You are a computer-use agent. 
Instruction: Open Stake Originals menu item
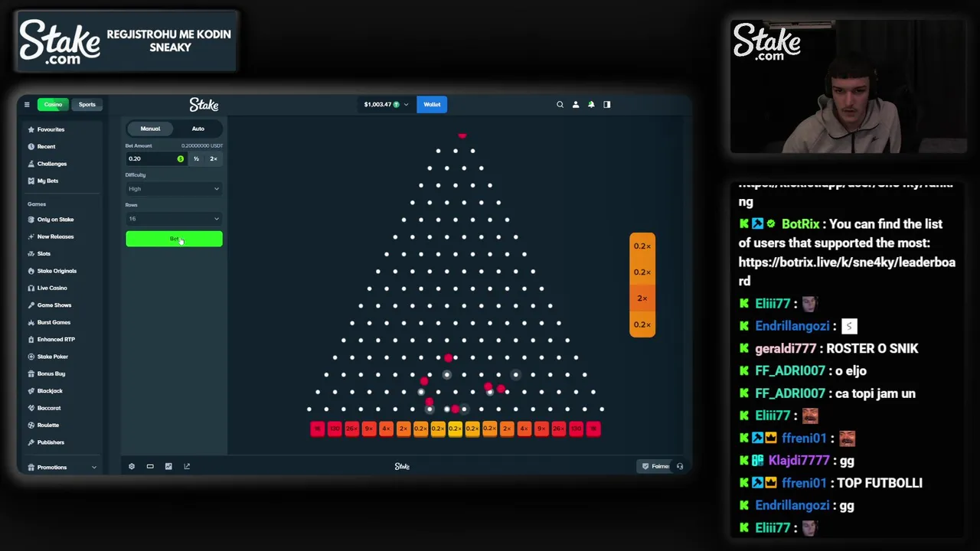[57, 271]
